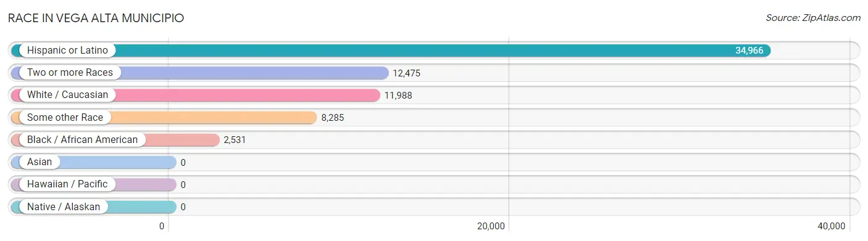Click the 8,285 value label
This screenshot has width=868, height=241.
click(x=332, y=117)
